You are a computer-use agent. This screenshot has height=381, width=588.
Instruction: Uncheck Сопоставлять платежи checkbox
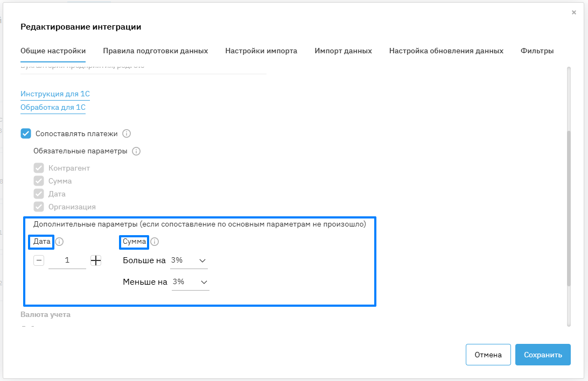[x=26, y=133]
